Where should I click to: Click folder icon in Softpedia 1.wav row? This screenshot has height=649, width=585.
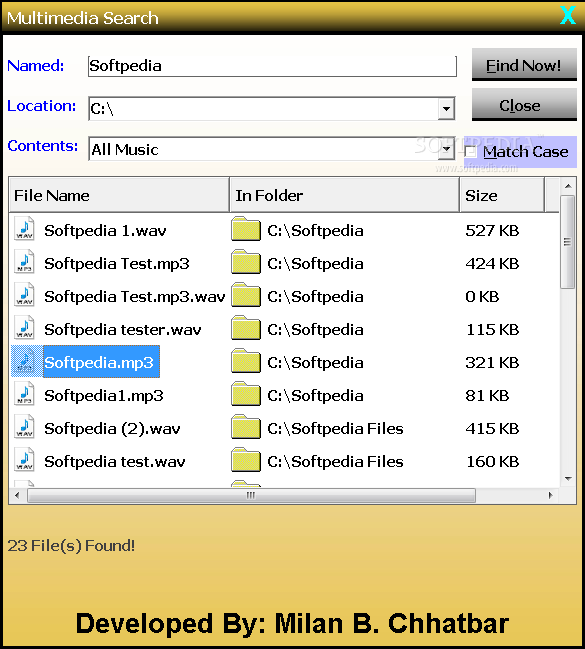(x=246, y=229)
